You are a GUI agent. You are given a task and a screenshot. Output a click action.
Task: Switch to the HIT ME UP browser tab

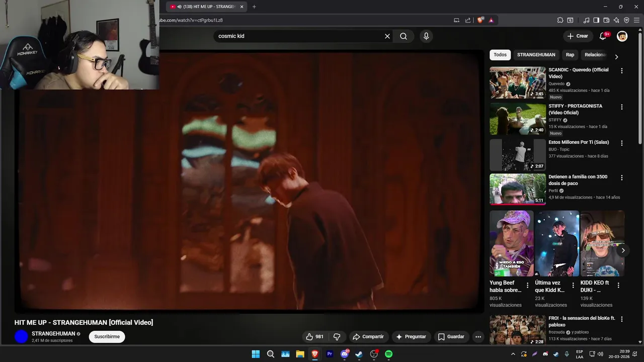click(206, 7)
